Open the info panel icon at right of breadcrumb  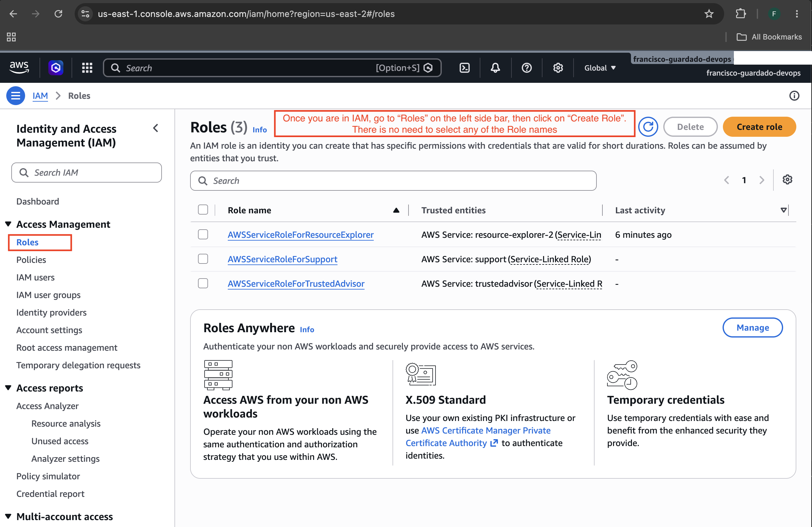794,96
